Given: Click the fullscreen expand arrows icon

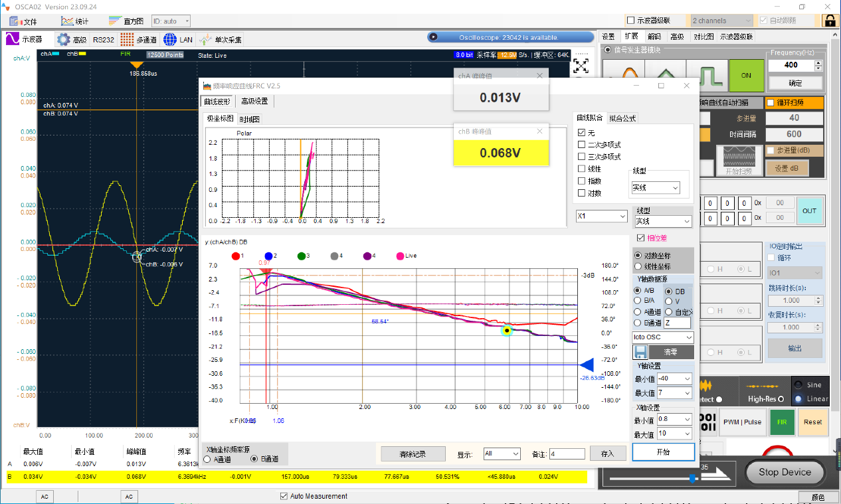Looking at the screenshot, I should point(581,66).
